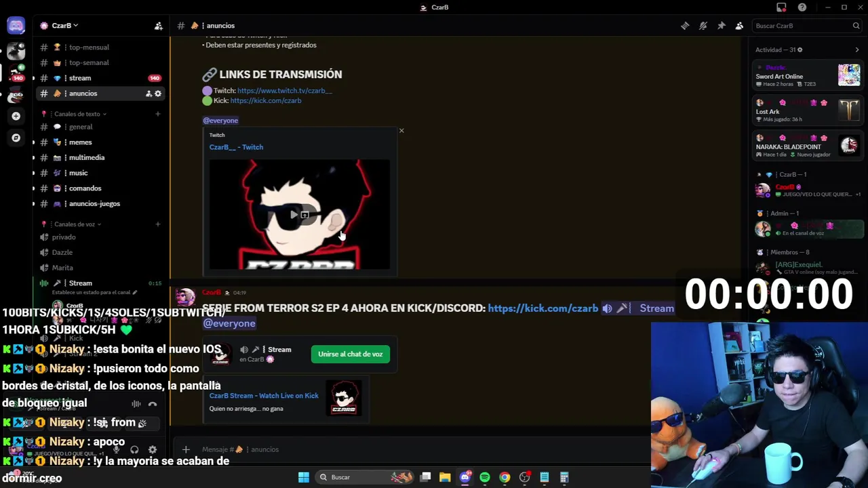Toggle deafen headphones in user panel
Screen dimensions: 868x488
pos(134,449)
